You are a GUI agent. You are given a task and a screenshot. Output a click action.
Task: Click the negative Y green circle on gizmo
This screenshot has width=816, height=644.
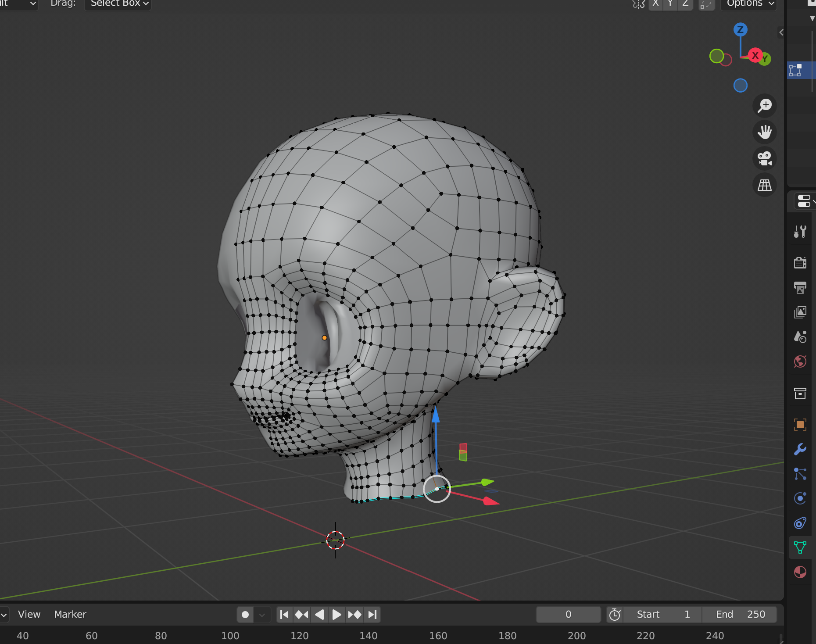716,56
